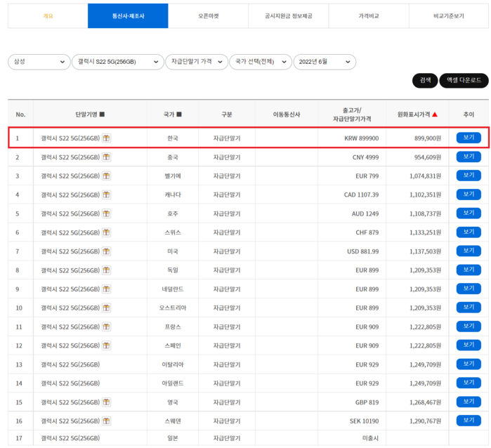
Task: Click gift icon in the 벨기에 row
Action: [x=107, y=176]
